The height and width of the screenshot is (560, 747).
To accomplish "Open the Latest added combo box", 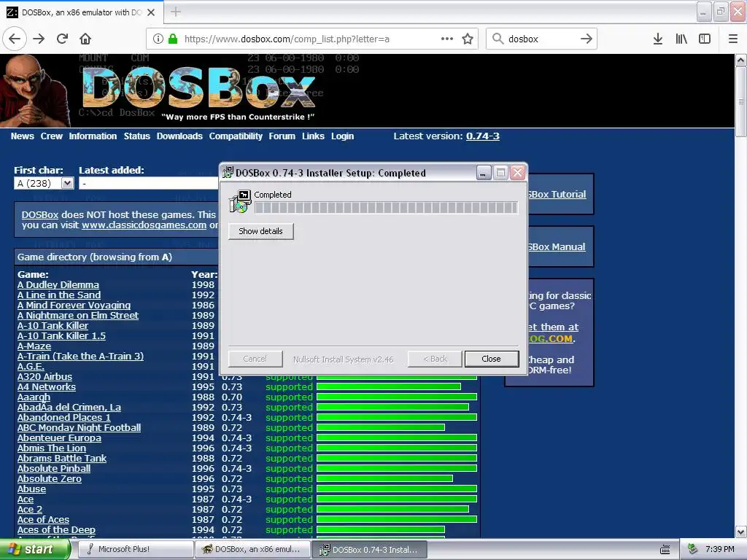I will [x=147, y=183].
